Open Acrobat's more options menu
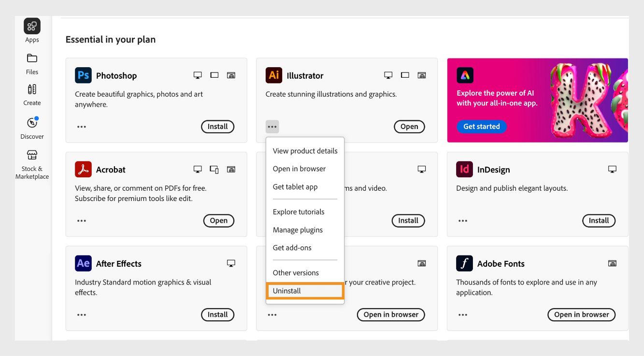This screenshot has width=644, height=356. coord(82,221)
